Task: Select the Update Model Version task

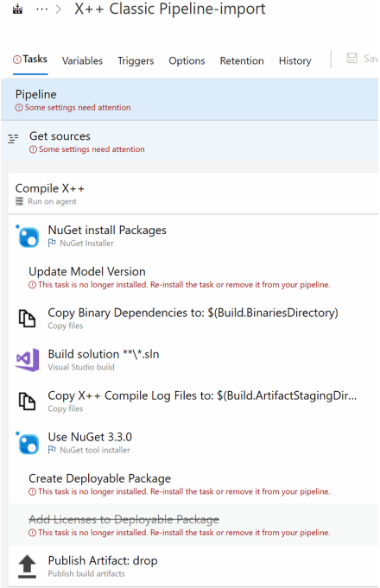Action: pos(193,277)
